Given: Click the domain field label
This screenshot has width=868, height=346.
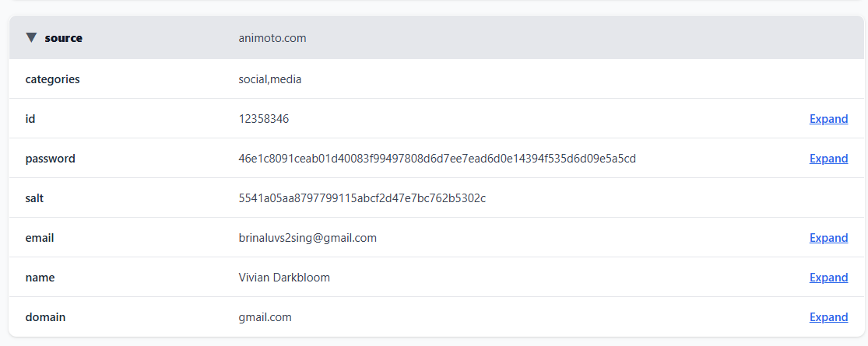Looking at the screenshot, I should click(x=45, y=317).
